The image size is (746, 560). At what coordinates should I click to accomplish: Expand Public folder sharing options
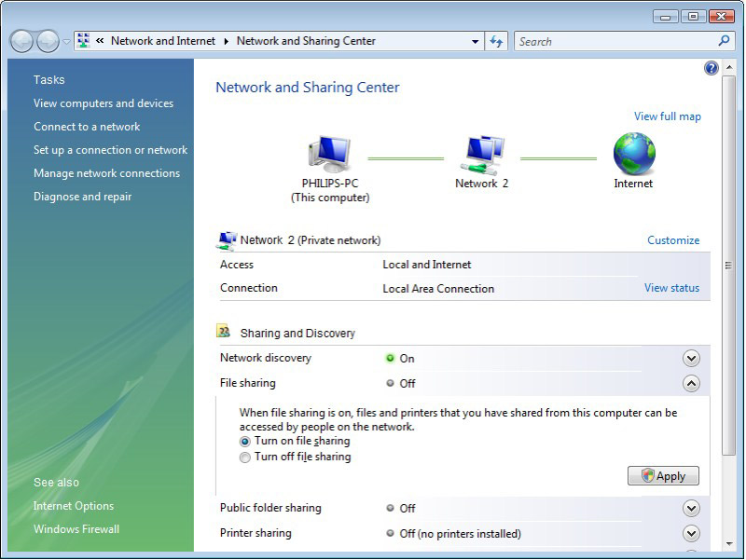click(x=691, y=508)
